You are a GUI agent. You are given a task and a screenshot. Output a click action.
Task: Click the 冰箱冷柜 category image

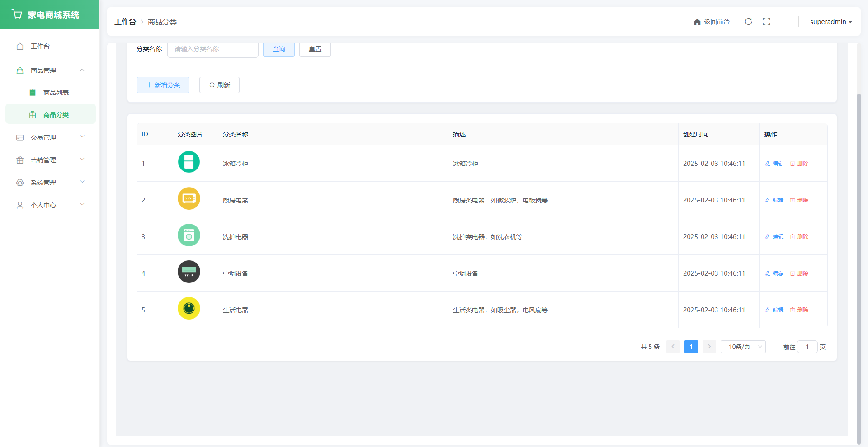(189, 162)
